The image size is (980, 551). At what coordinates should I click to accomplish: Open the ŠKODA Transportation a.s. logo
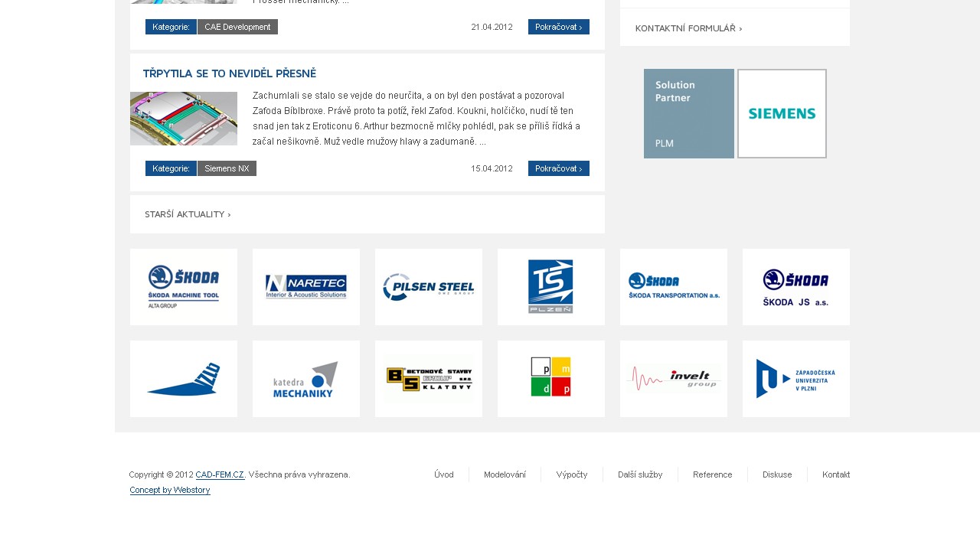[674, 286]
